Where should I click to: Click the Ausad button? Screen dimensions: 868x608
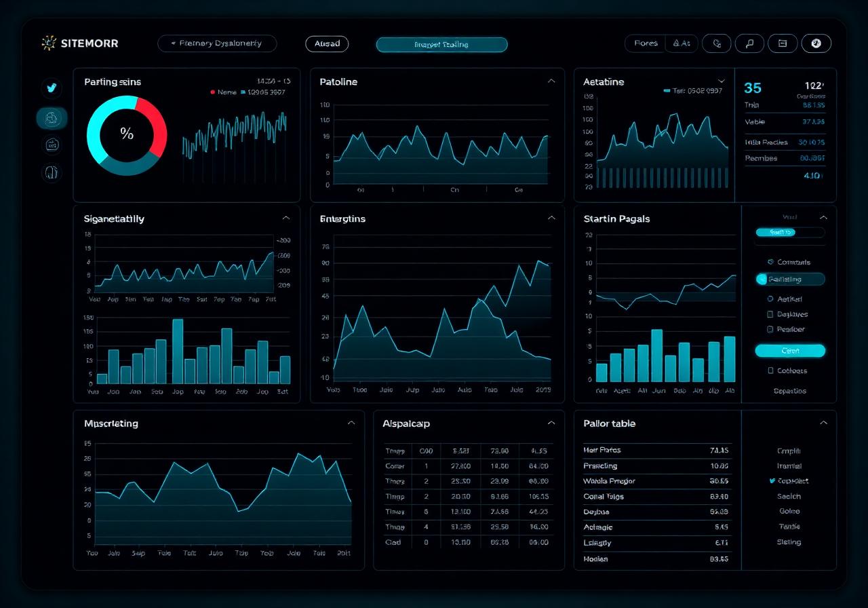click(327, 43)
